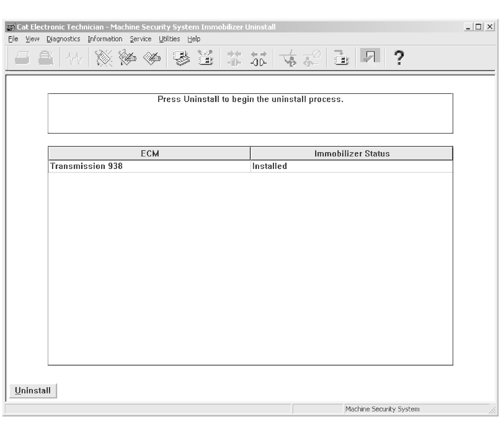Click Machine Security System in status bar
The image size is (504, 432).
[382, 409]
